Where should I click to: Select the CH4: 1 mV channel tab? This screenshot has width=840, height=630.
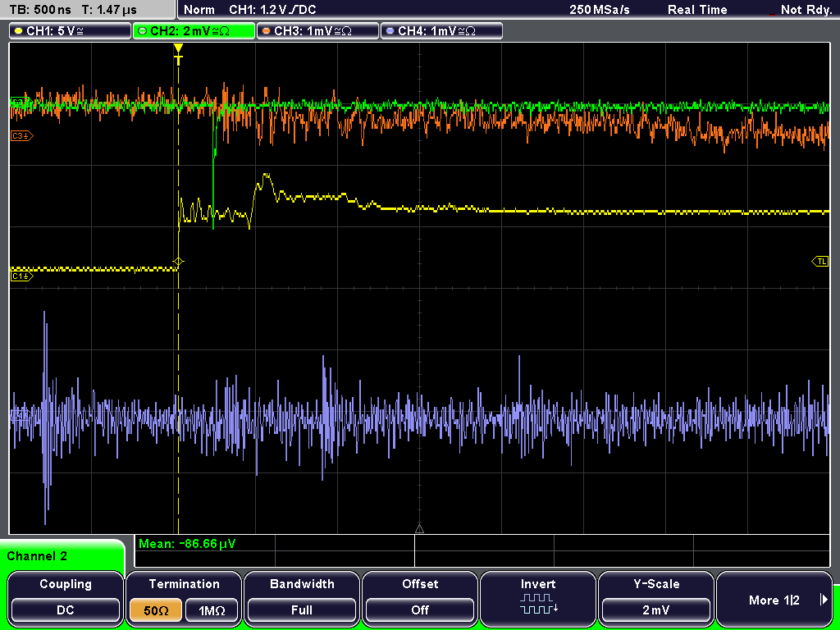click(441, 31)
